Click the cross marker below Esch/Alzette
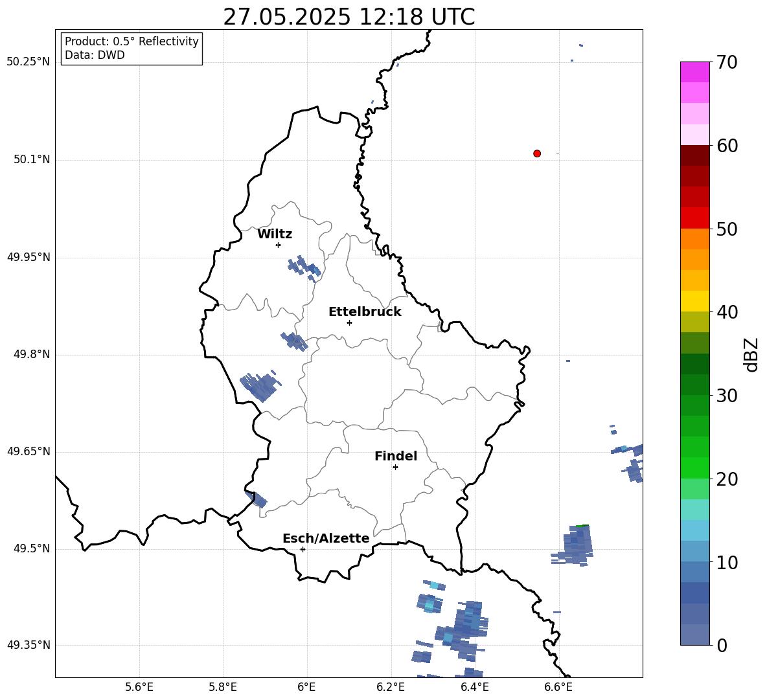This screenshot has width=767, height=700. click(303, 549)
